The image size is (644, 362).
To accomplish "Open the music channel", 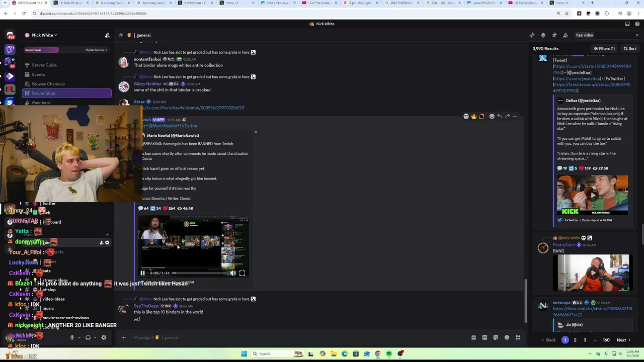I will coord(48,308).
